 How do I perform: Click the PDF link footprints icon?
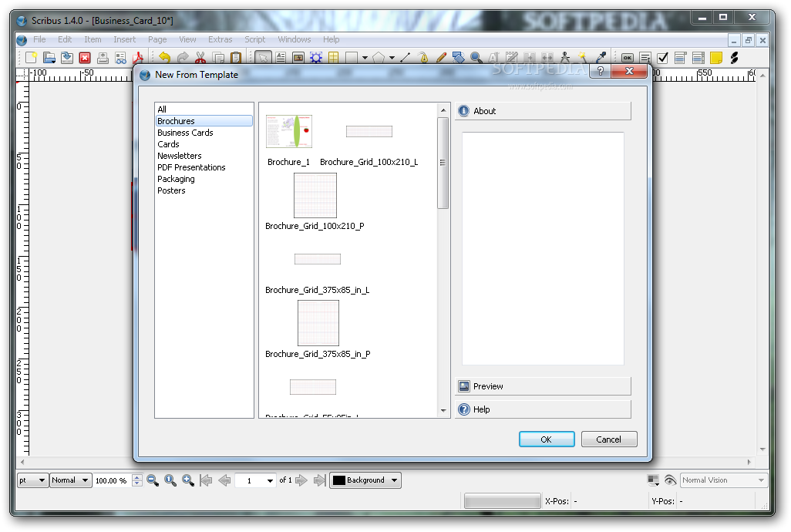click(735, 58)
